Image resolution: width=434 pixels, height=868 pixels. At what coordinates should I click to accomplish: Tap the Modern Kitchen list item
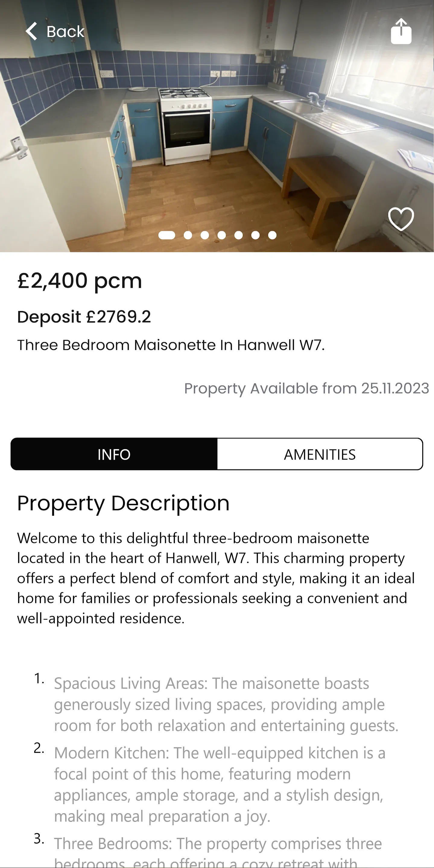click(219, 785)
